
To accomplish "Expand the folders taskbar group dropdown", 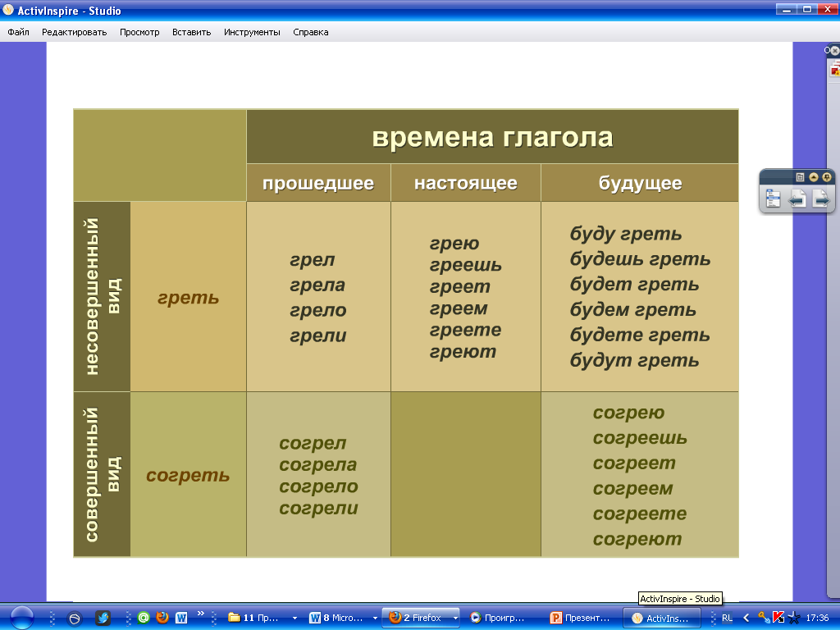I will click(x=296, y=618).
